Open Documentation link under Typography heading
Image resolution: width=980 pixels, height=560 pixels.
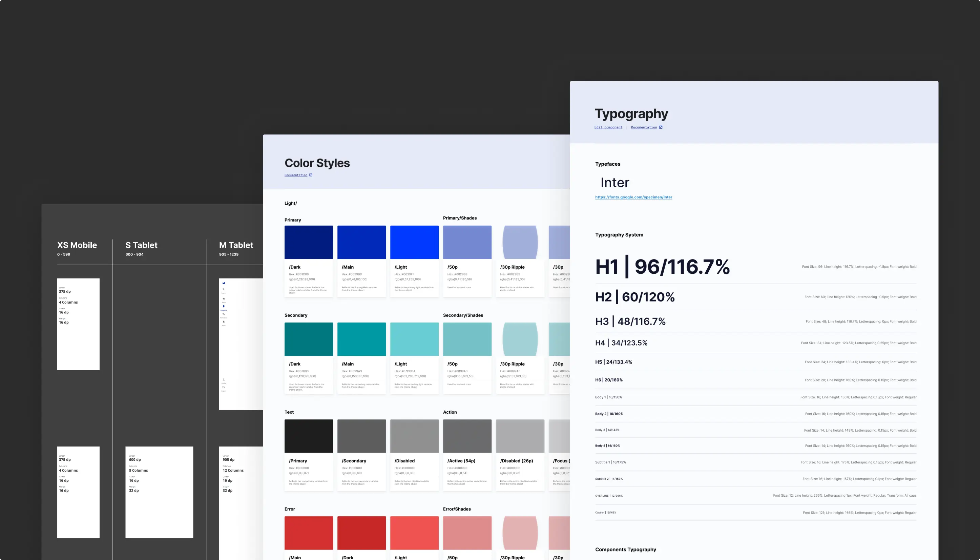[644, 127]
